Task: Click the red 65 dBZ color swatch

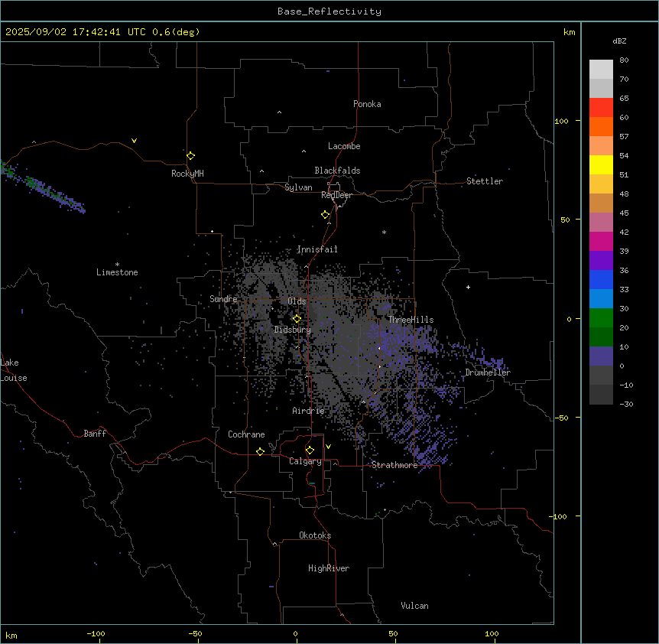Action: pos(601,108)
